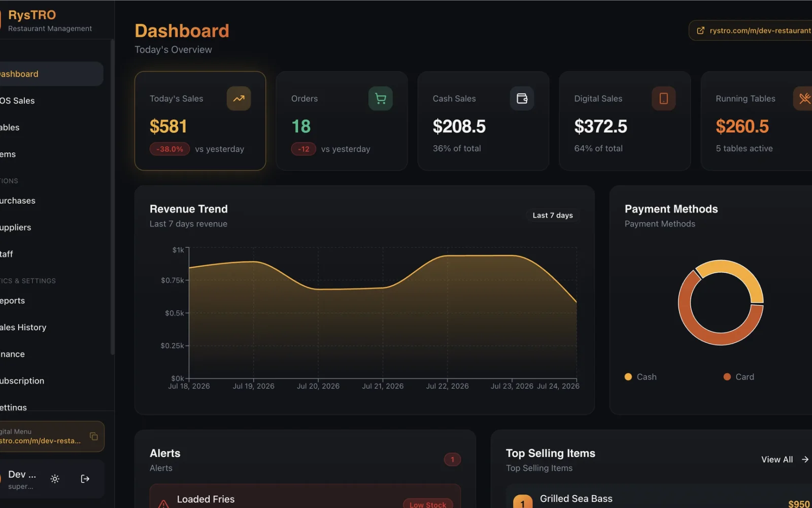
Task: Open the Last 7 days range selector
Action: pos(553,215)
